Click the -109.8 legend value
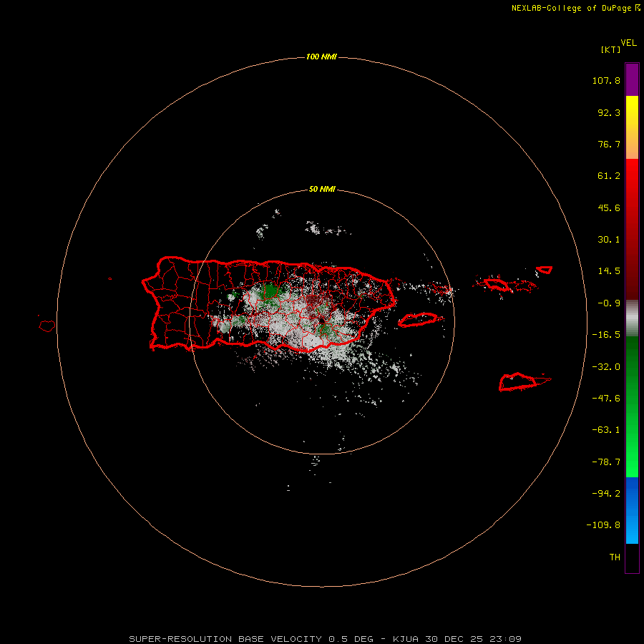Screen dimensions: 644x644 coord(603,525)
